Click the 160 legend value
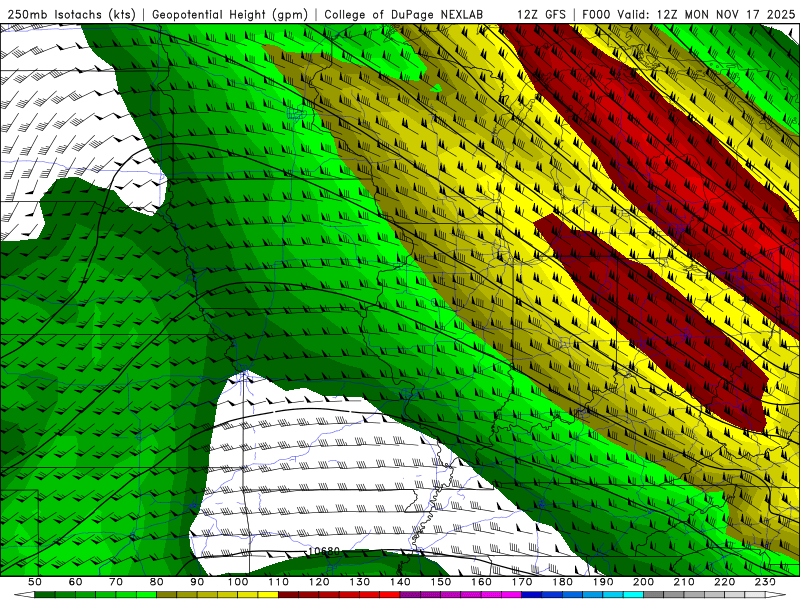 pos(481,582)
